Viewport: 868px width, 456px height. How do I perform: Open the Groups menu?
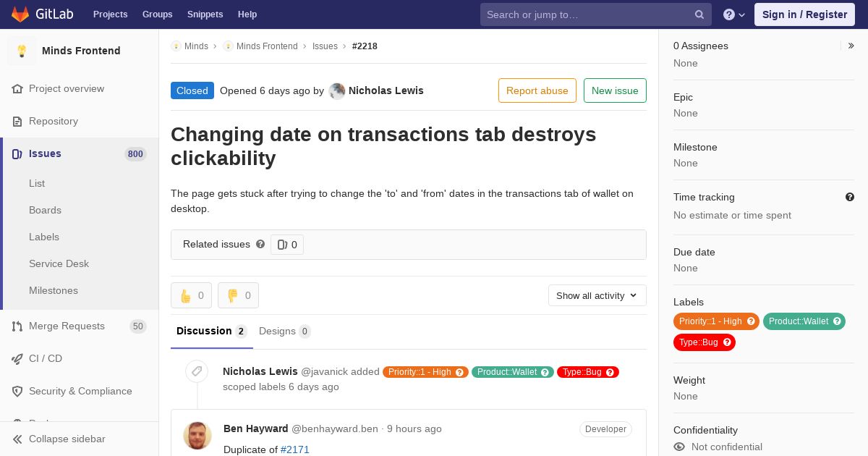click(157, 14)
